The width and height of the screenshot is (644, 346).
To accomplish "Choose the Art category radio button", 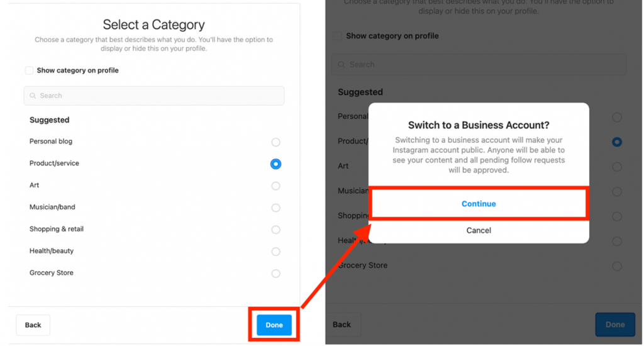I will click(x=275, y=186).
